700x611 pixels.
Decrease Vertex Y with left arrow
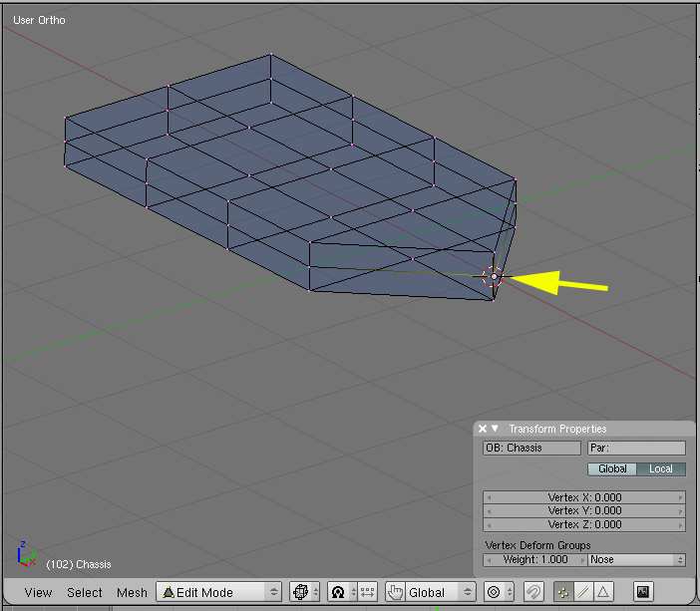(x=489, y=510)
